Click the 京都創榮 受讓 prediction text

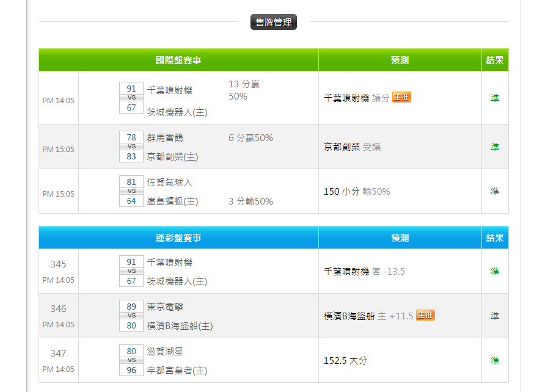[353, 147]
